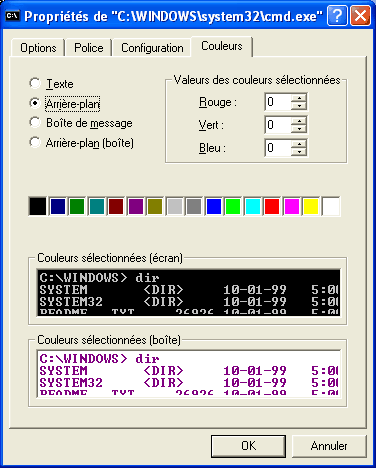Viewport: 376px width, 468px height.
Task: Pick the black color swatch
Action: pos(38,206)
